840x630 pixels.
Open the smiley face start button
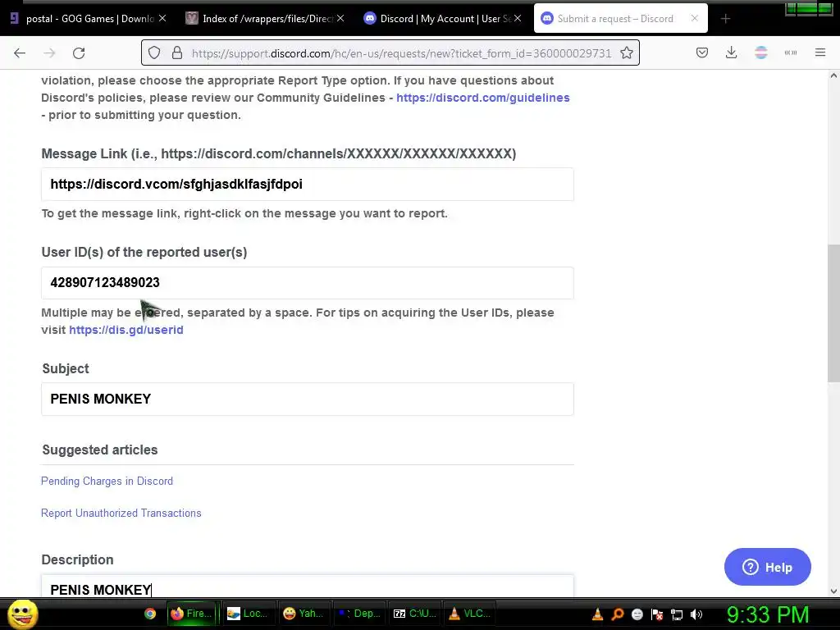tap(22, 614)
